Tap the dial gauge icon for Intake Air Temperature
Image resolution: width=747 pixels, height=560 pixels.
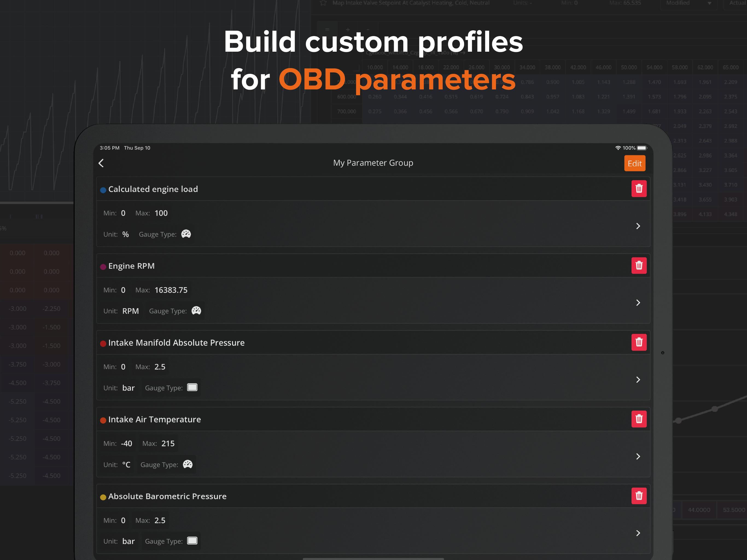[x=188, y=464]
